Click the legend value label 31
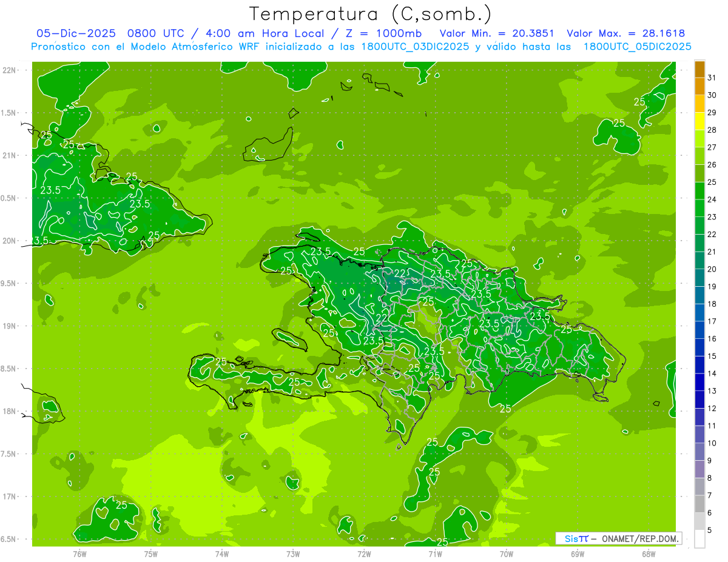Viewport: 728px width, 562px height. pyautogui.click(x=712, y=78)
